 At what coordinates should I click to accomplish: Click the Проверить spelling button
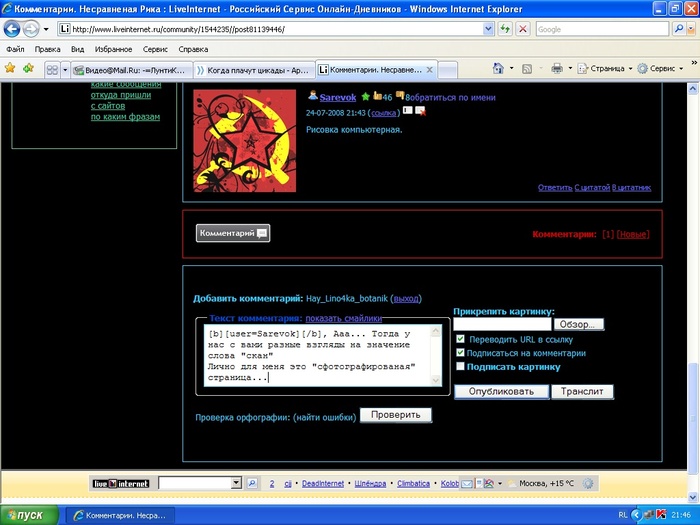coord(396,415)
